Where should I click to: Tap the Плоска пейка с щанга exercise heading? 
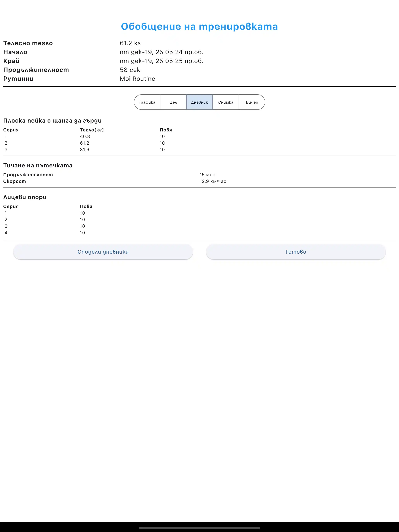tap(52, 121)
